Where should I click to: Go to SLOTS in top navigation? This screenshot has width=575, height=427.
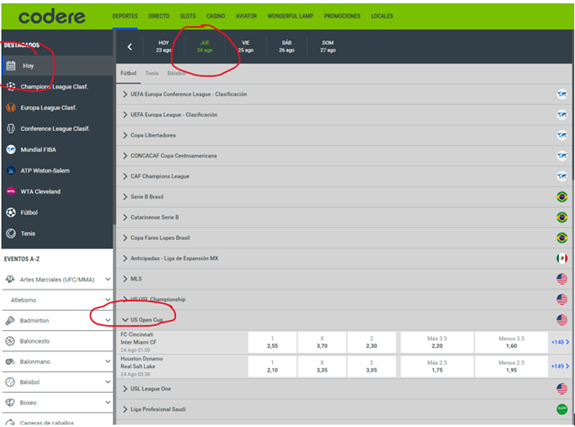click(x=188, y=16)
